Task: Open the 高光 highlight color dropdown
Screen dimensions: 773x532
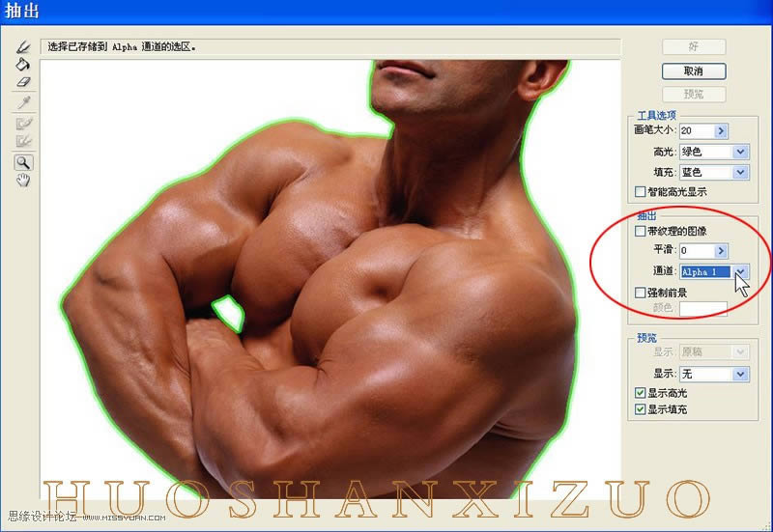Action: pos(740,152)
